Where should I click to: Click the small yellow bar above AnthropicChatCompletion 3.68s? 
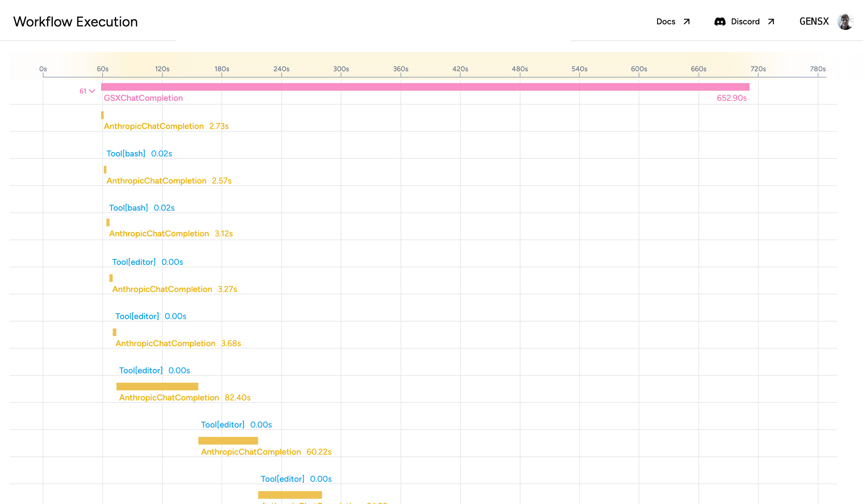114,332
